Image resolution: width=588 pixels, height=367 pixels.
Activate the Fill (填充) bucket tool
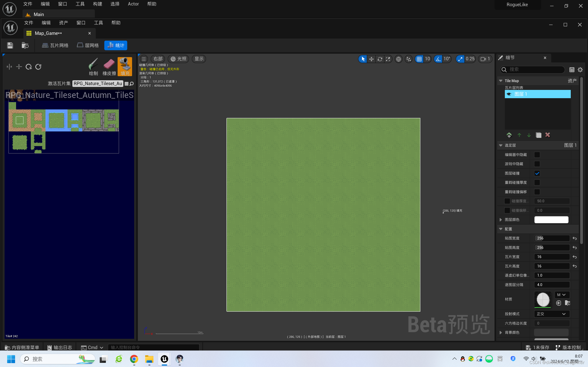click(x=125, y=67)
